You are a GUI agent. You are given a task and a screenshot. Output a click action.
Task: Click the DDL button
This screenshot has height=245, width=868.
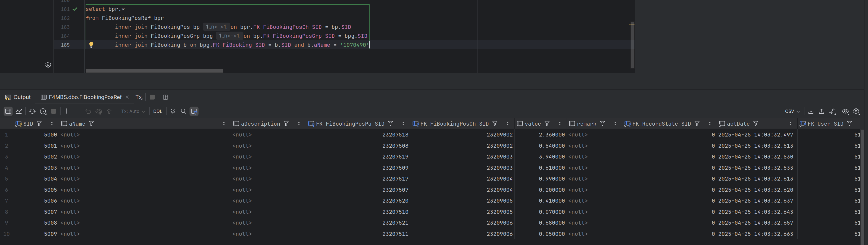tap(158, 111)
